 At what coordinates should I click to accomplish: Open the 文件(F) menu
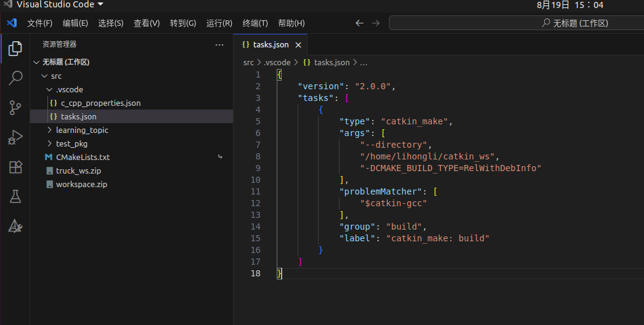(x=40, y=23)
